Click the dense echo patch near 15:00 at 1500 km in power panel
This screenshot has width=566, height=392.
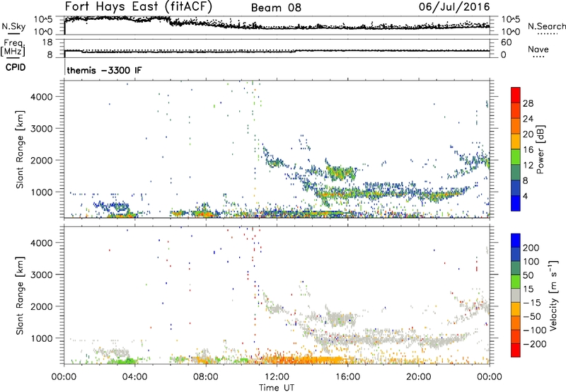(x=341, y=173)
